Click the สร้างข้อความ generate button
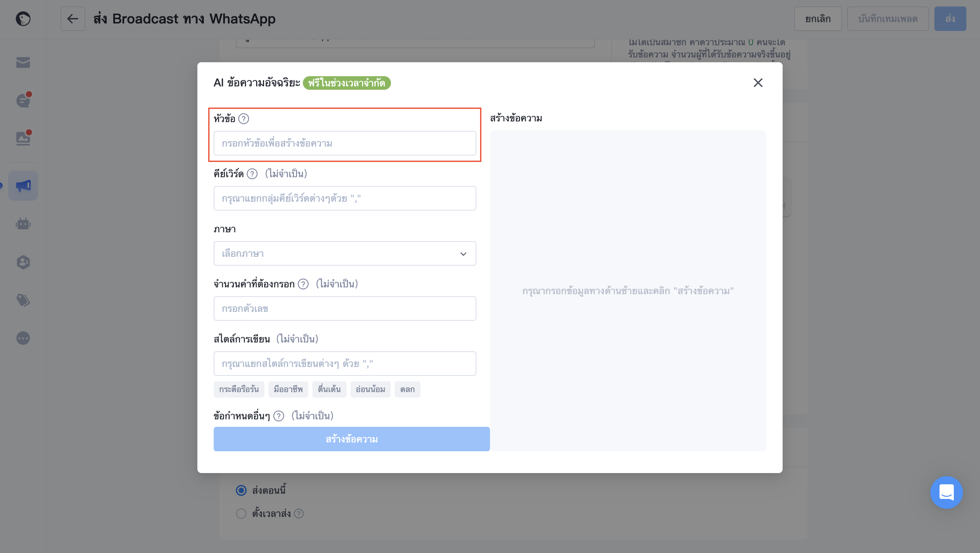Image resolution: width=980 pixels, height=553 pixels. pyautogui.click(x=352, y=439)
